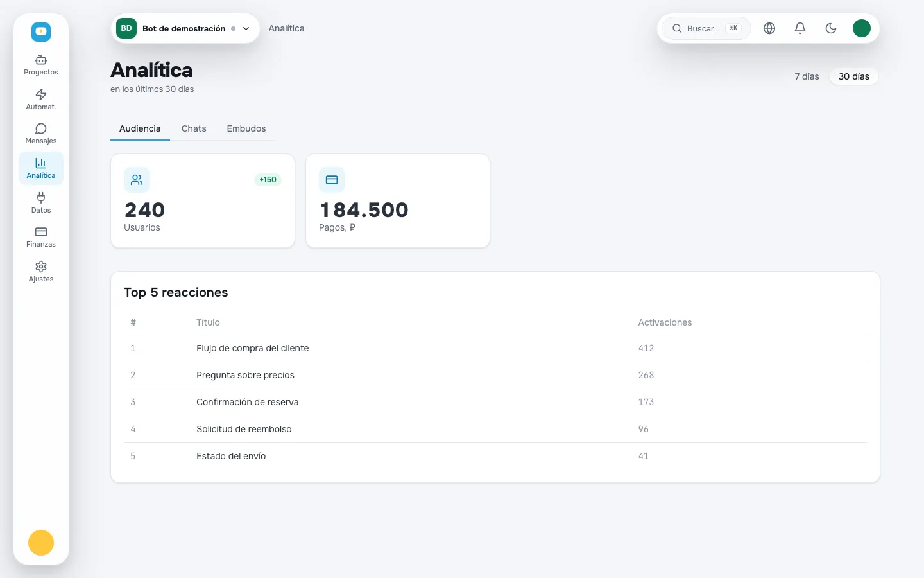Click the yellow circle at sidebar bottom
The image size is (924, 578).
pyautogui.click(x=41, y=543)
